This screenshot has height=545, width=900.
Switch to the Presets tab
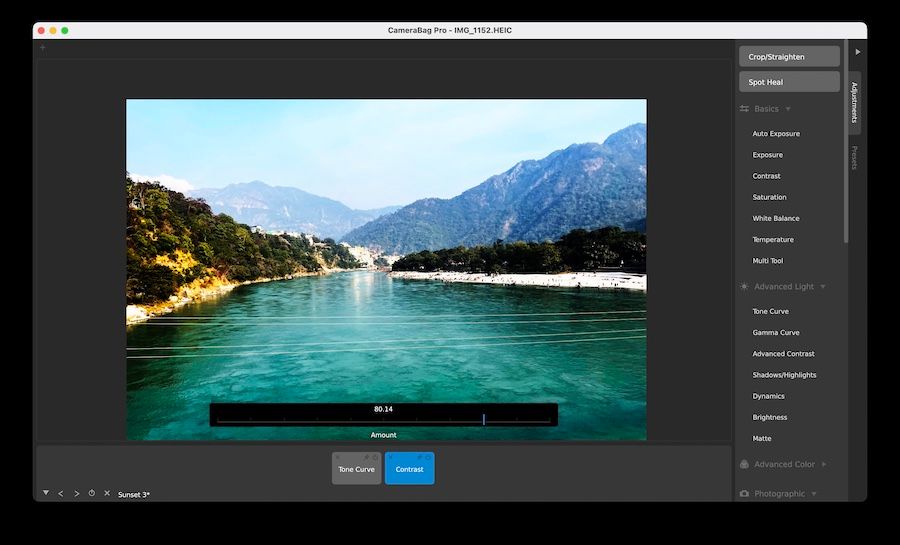coord(854,157)
